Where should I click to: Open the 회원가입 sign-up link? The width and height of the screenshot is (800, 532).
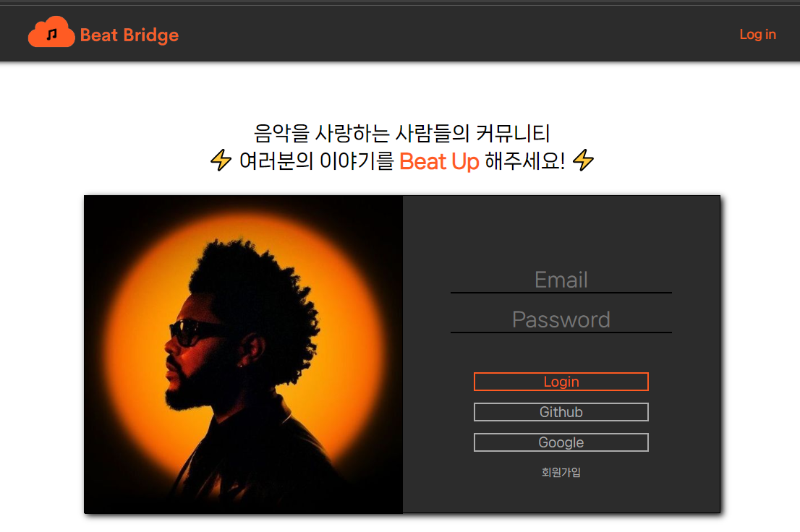click(x=561, y=472)
